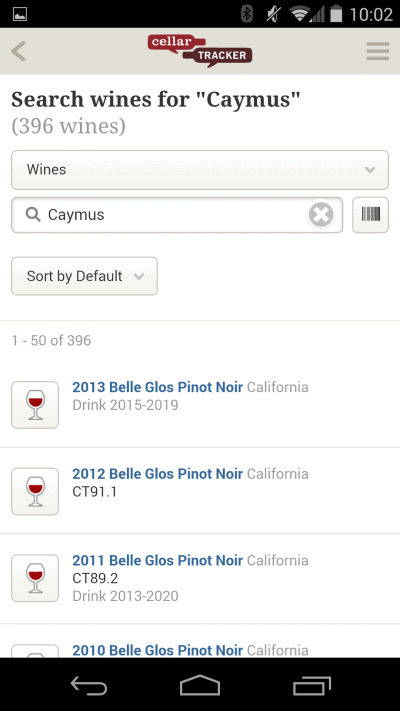Tap red wine glass icon for 2011 wine
This screenshot has width=400, height=711.
pyautogui.click(x=35, y=578)
